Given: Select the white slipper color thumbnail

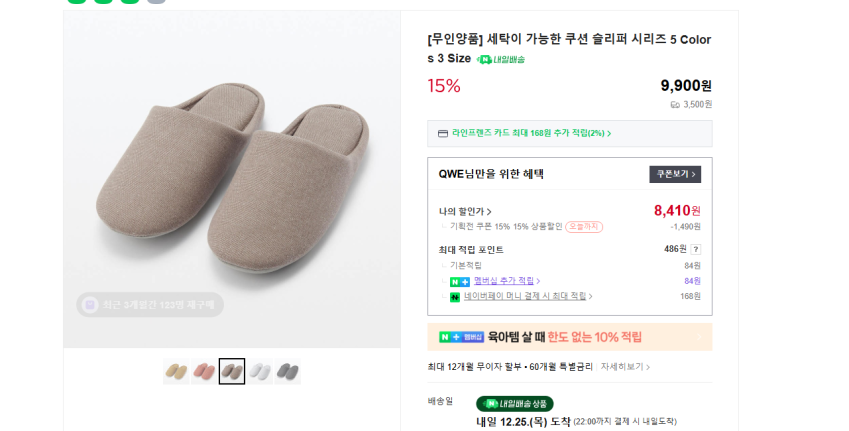Looking at the screenshot, I should (260, 372).
